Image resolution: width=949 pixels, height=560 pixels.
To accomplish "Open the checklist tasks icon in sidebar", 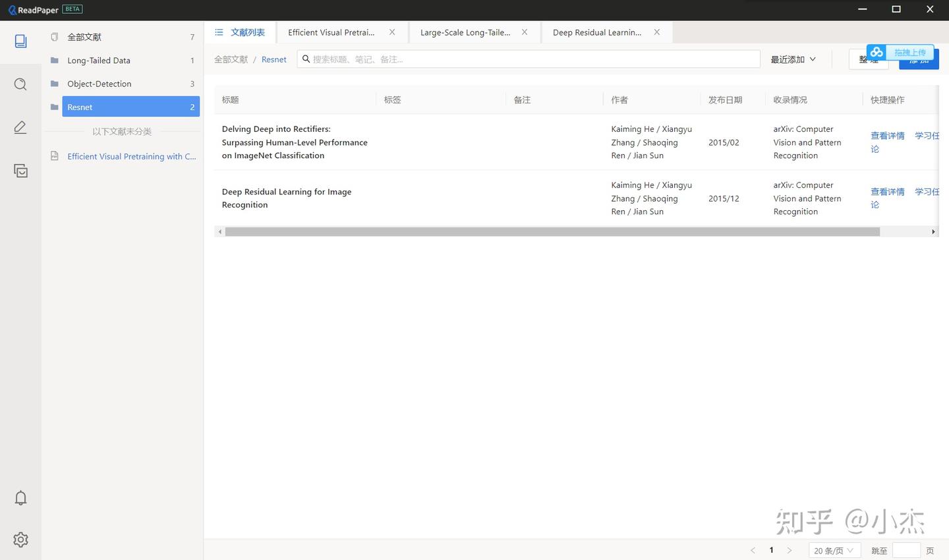I will tap(20, 171).
